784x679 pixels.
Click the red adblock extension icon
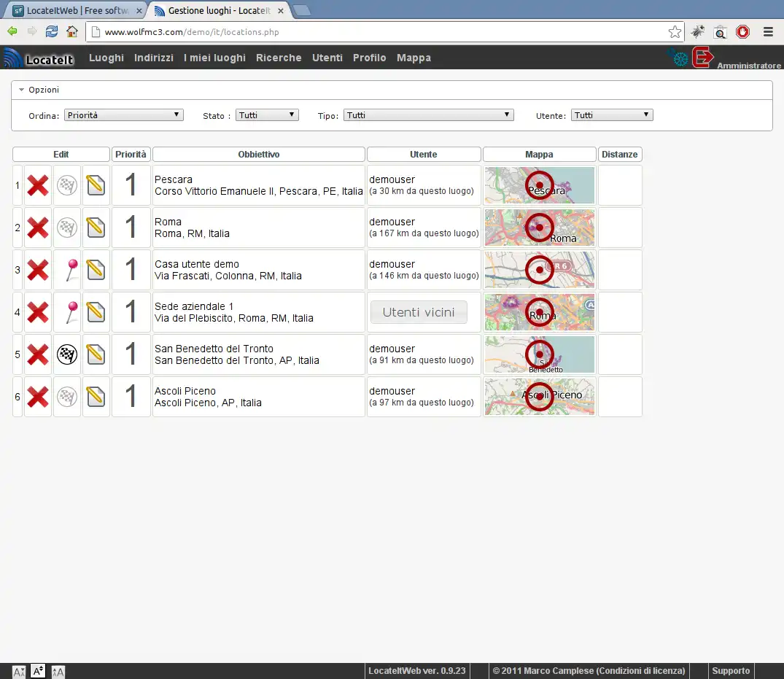743,32
